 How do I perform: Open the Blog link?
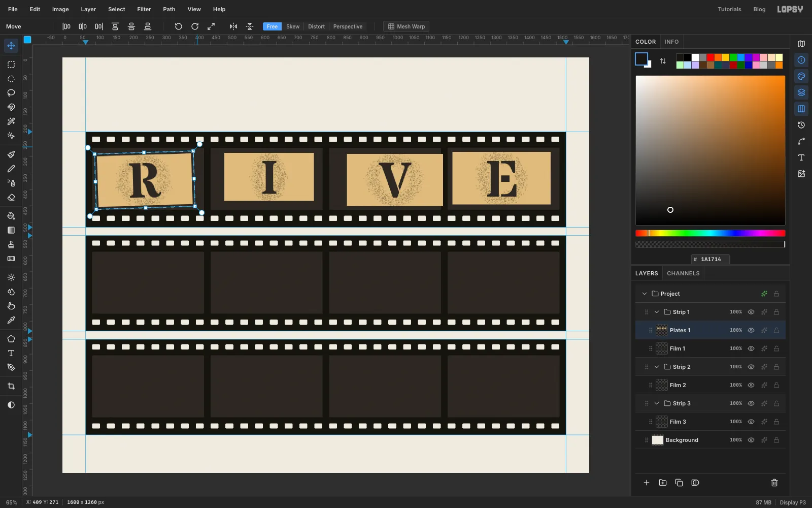(759, 9)
